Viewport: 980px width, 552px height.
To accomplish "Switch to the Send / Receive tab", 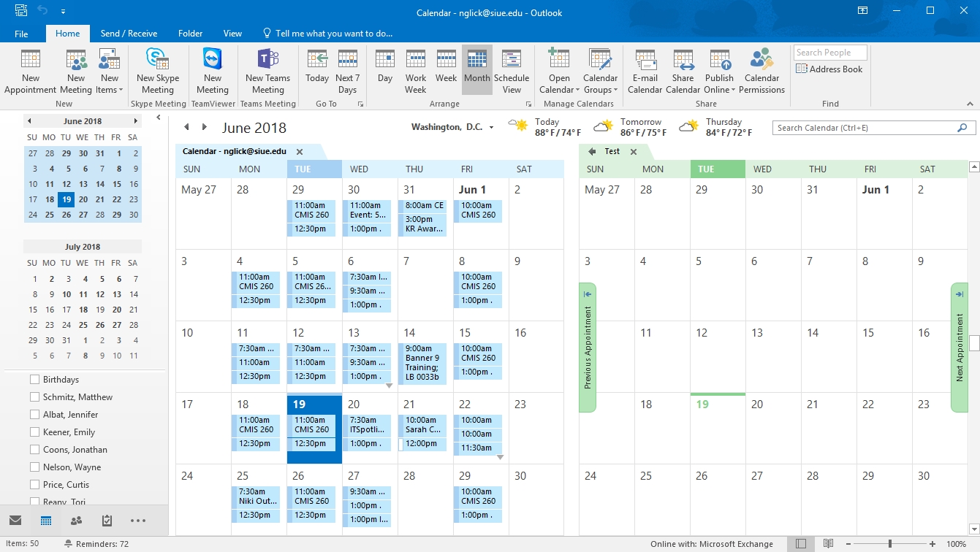I will (x=129, y=34).
